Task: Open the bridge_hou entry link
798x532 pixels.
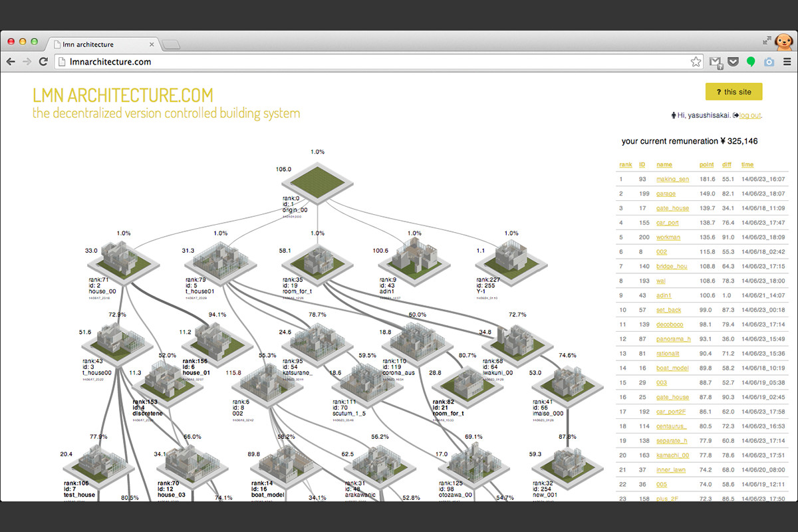Action: click(x=672, y=266)
